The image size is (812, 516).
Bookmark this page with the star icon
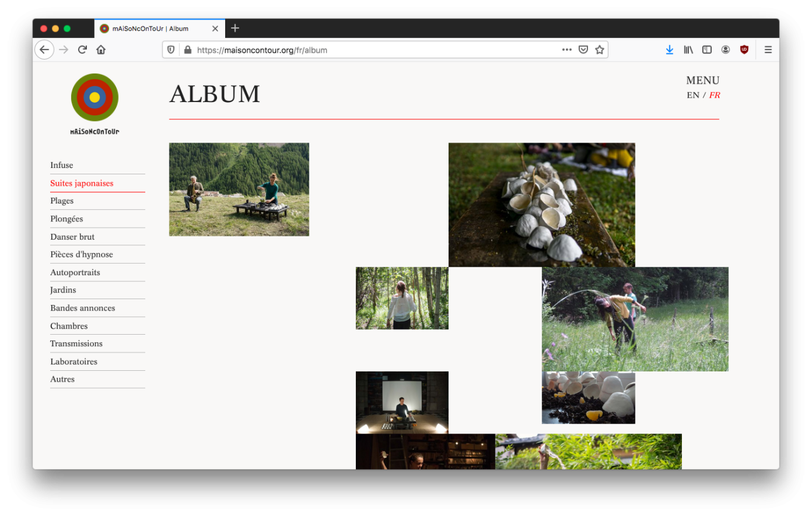pos(599,49)
